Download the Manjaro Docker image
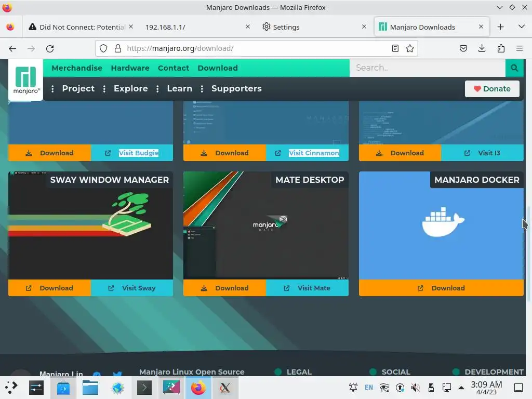Viewport: 532px width, 399px height. 442,288
